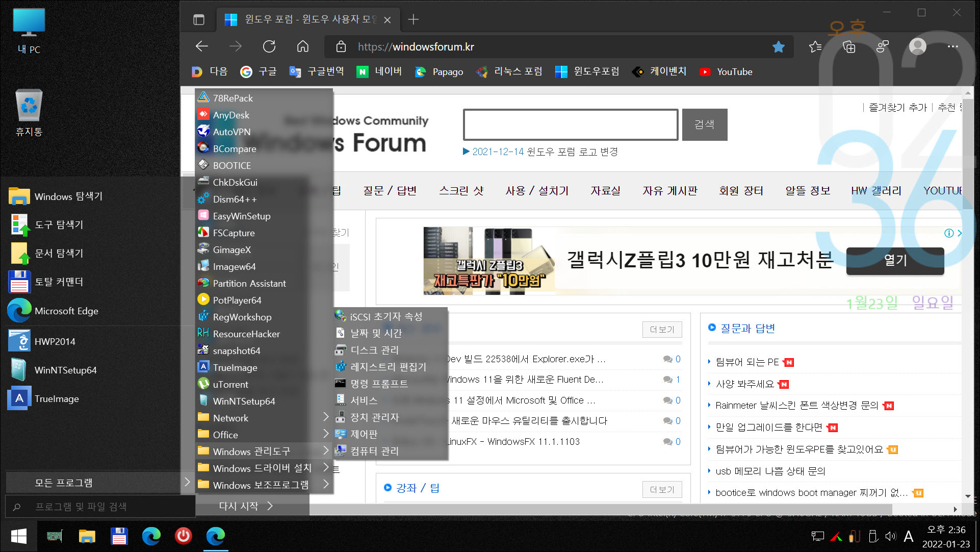
Task: Open the 자유 게시판 forum menu
Action: tap(669, 191)
